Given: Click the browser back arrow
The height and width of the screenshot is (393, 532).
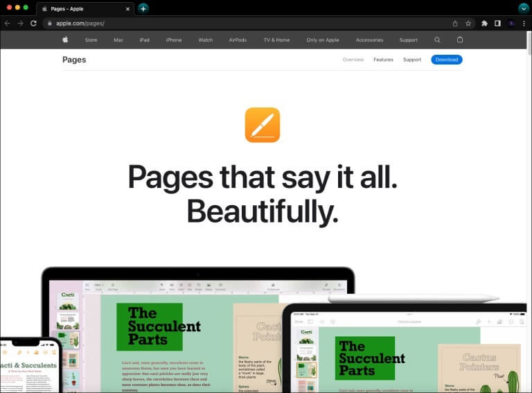Looking at the screenshot, I should (x=8, y=24).
